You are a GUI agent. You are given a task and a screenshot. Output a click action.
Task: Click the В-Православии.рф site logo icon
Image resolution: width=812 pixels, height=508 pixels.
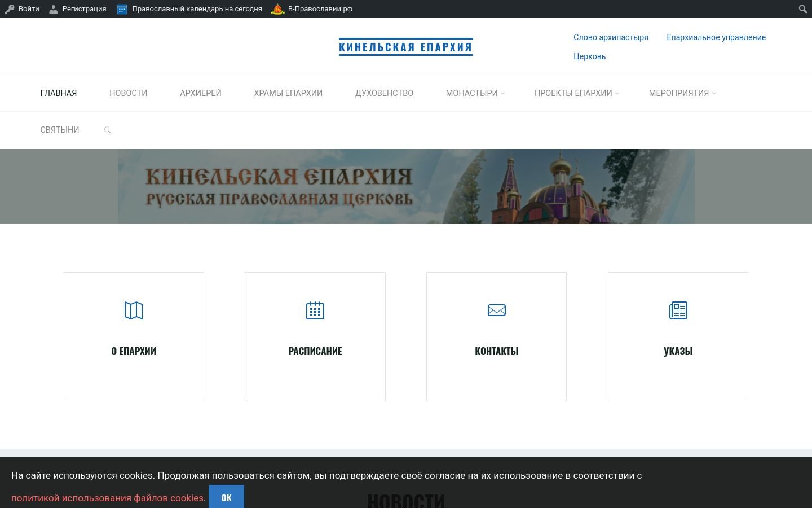tap(277, 9)
